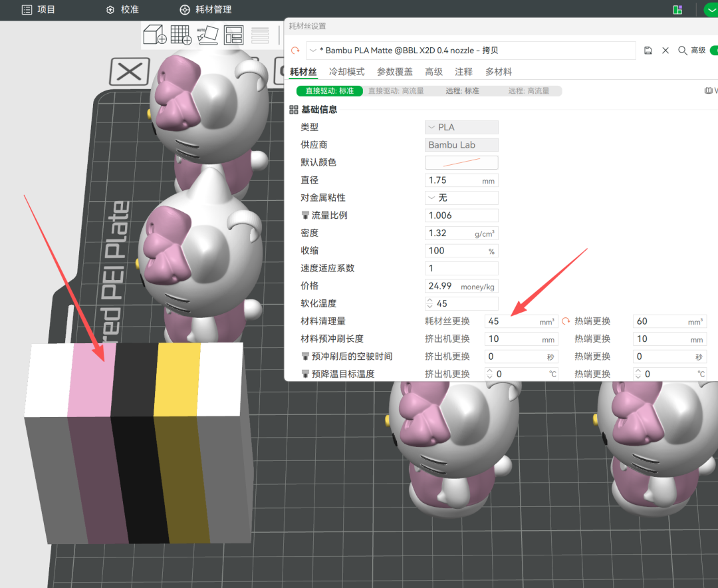Click the greyed-out split lines toolbar icon
This screenshot has width=718, height=588.
coord(260,35)
